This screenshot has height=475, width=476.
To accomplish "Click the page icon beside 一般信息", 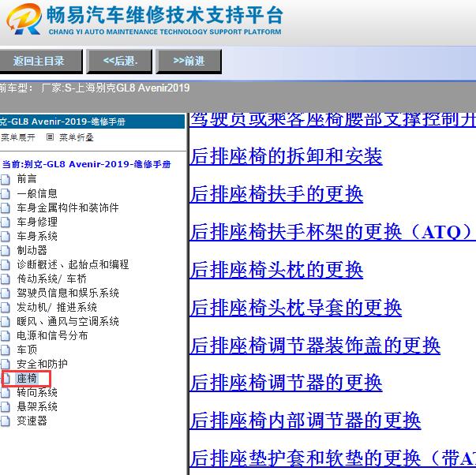I will click(x=5, y=193).
